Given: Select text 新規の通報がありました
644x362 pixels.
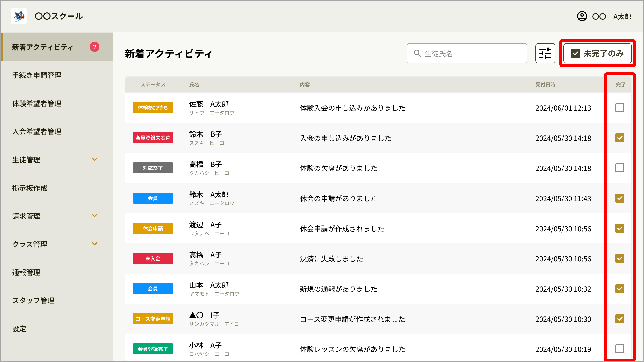Looking at the screenshot, I should [338, 289].
